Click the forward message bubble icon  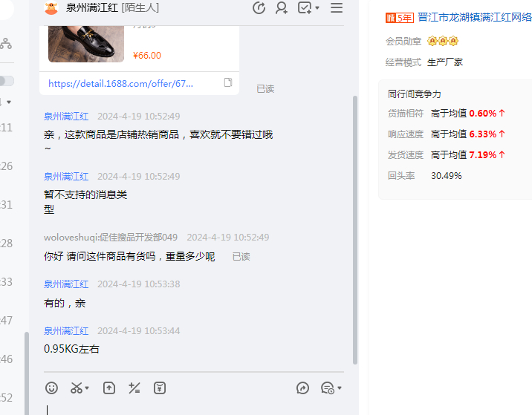pyautogui.click(x=302, y=388)
